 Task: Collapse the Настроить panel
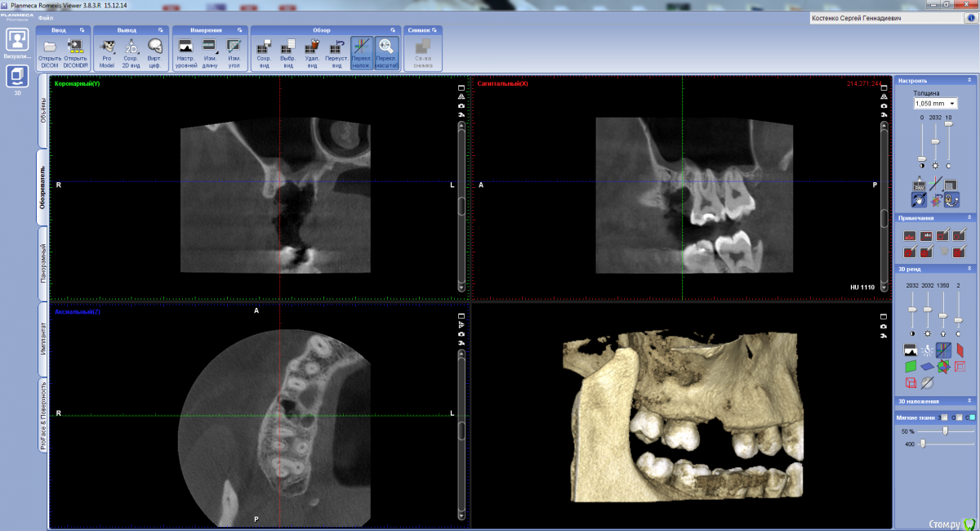(969, 80)
